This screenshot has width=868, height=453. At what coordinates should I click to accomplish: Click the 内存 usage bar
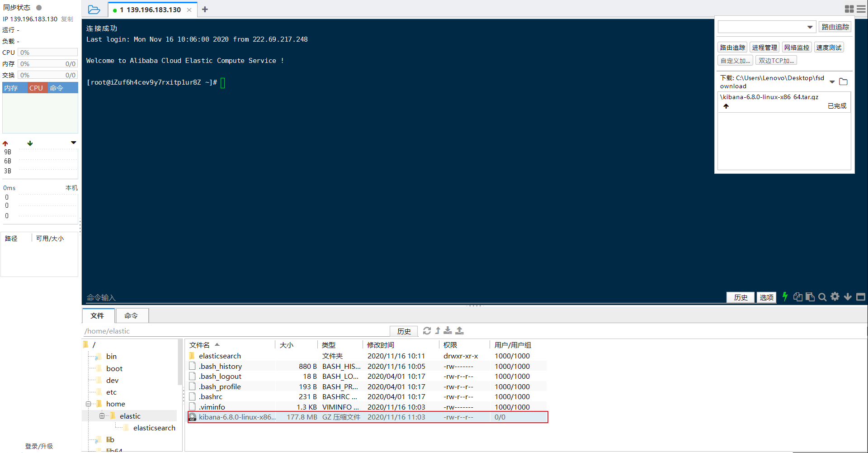click(48, 64)
